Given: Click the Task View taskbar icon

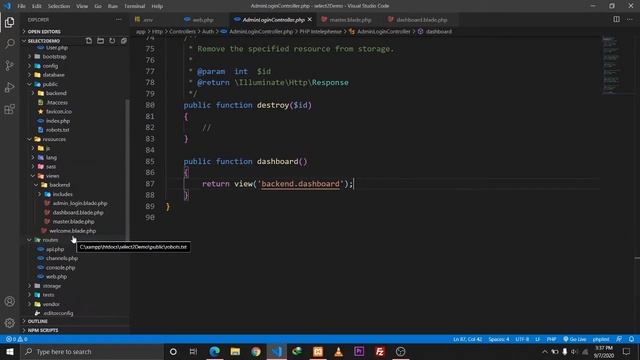Looking at the screenshot, I should point(193,351).
